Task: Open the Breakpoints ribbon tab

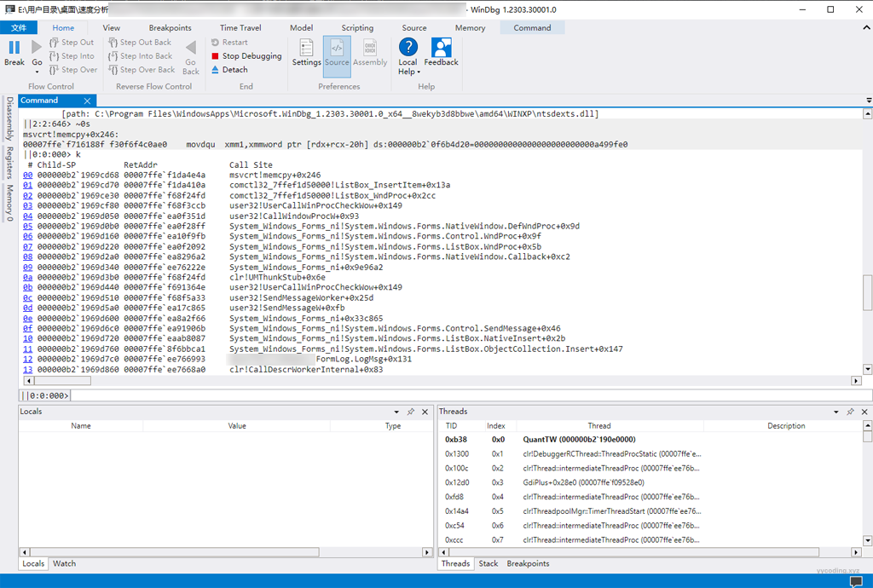Action: tap(170, 27)
